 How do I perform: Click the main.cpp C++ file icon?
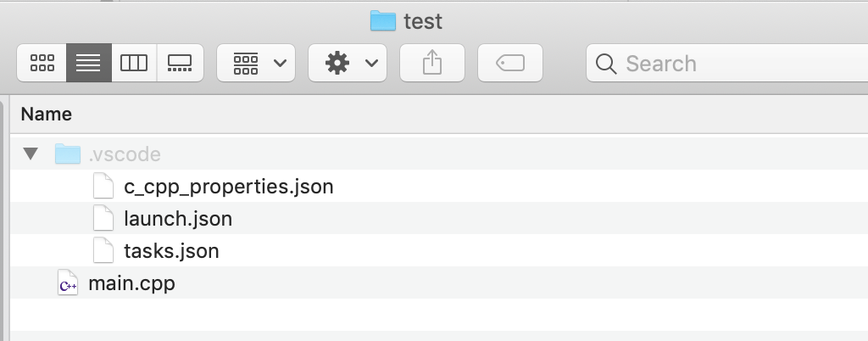(x=67, y=283)
